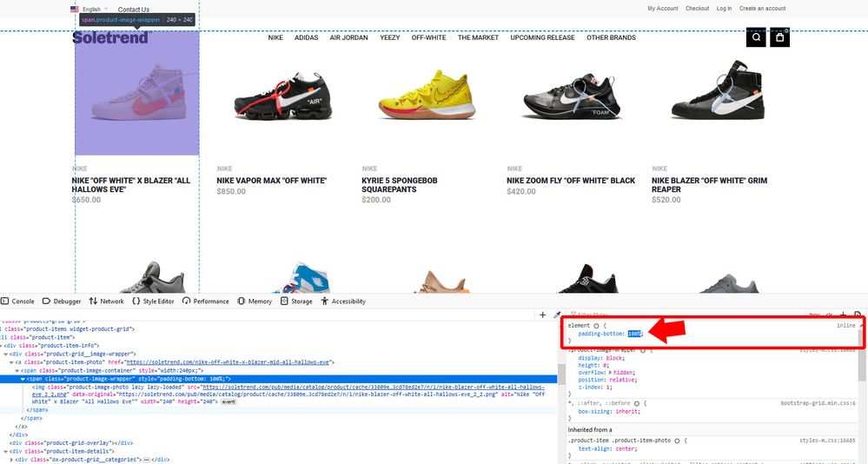Click the search magnifier icon in site header
Viewport: 868px width, 464px height.
tap(756, 37)
